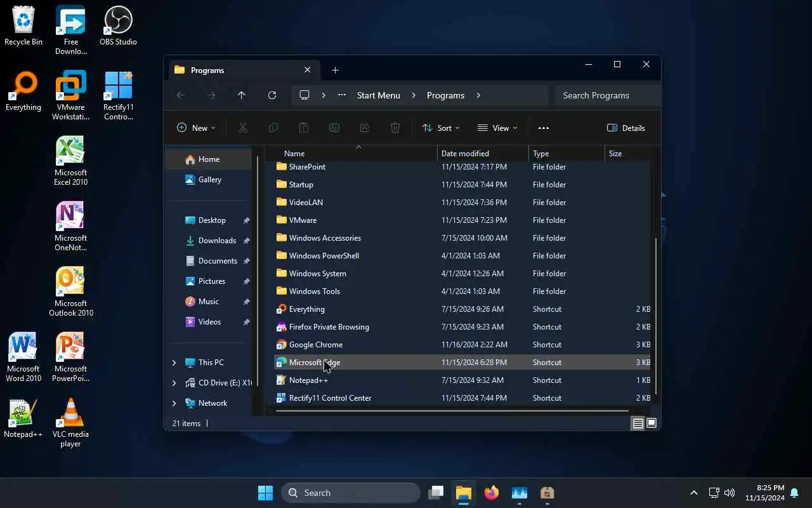Click the back navigation arrow
The image size is (812, 508).
[181, 95]
